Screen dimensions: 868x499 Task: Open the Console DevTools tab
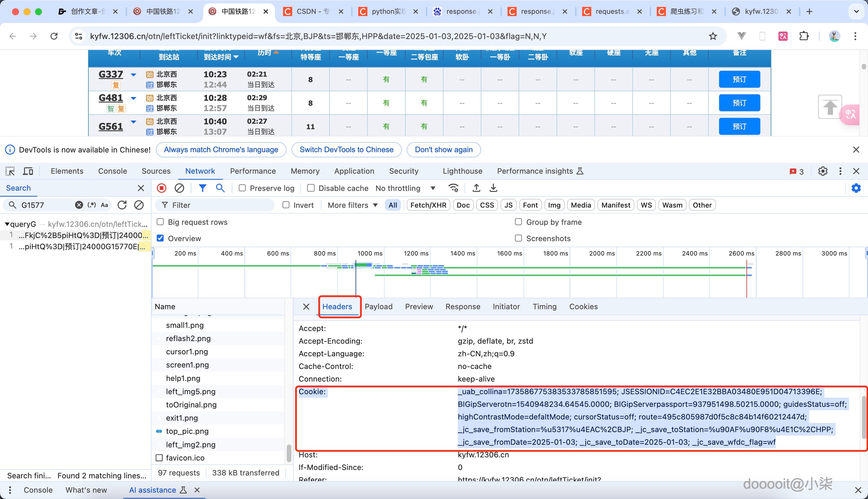(112, 171)
